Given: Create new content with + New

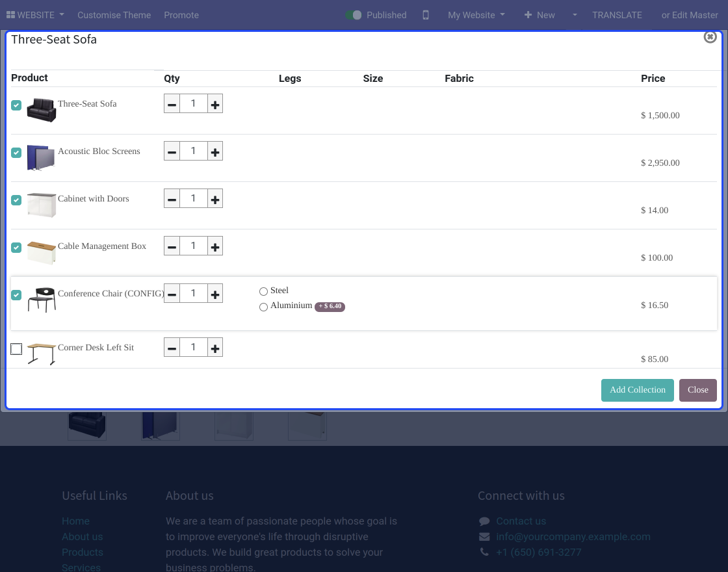Looking at the screenshot, I should (539, 15).
